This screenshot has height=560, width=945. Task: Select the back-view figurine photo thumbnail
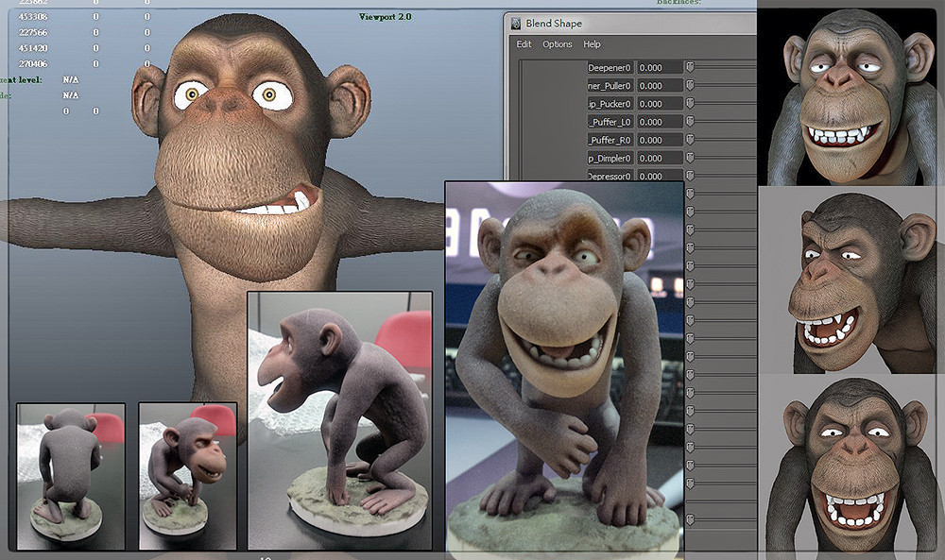tap(71, 476)
